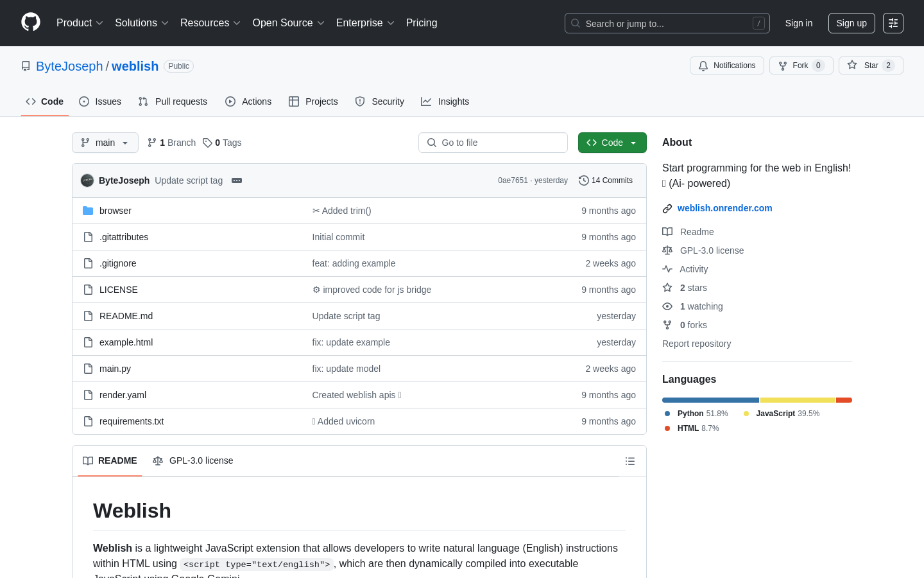
Task: Fork the weblish repository
Action: click(801, 66)
